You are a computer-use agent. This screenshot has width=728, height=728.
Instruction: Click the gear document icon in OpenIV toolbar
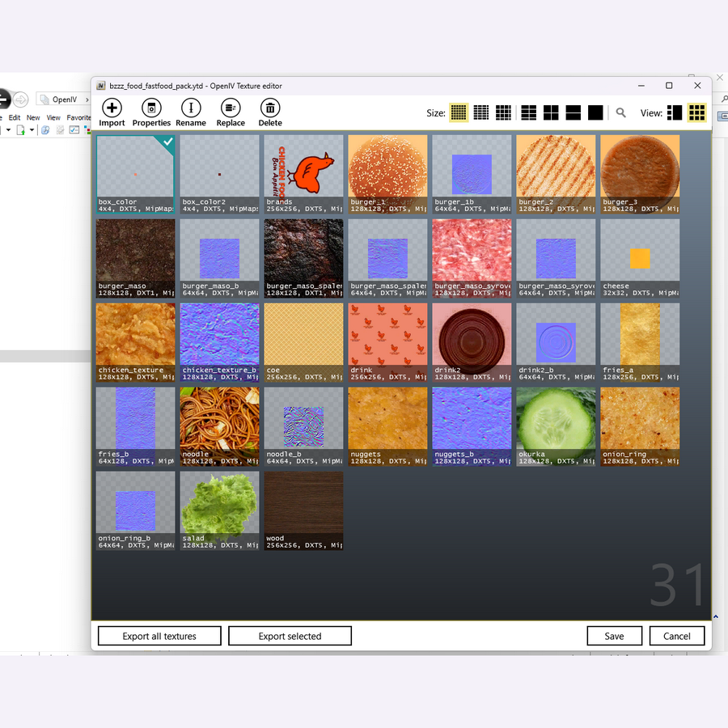click(x=60, y=130)
